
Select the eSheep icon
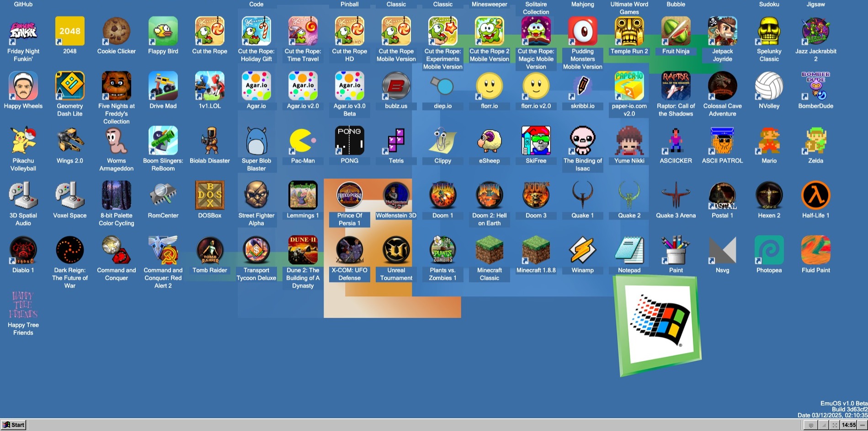(490, 141)
